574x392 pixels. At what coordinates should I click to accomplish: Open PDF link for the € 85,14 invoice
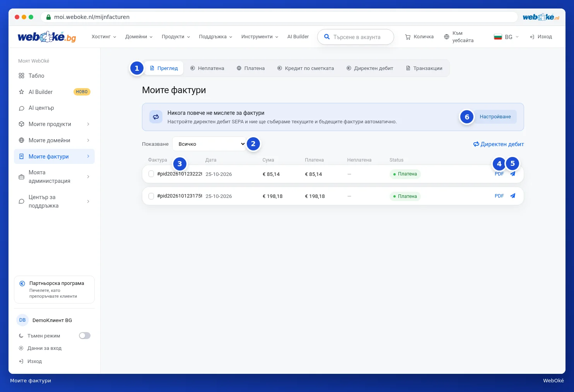(499, 174)
